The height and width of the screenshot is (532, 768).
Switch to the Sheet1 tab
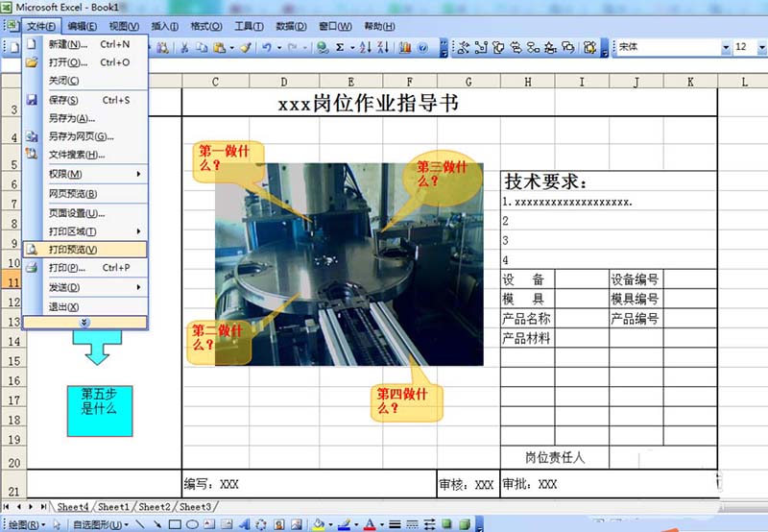[x=113, y=506]
